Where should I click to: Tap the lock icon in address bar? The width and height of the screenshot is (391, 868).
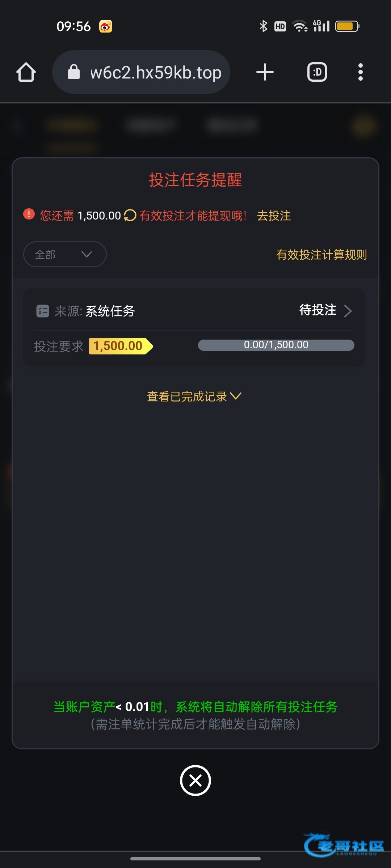click(x=74, y=72)
